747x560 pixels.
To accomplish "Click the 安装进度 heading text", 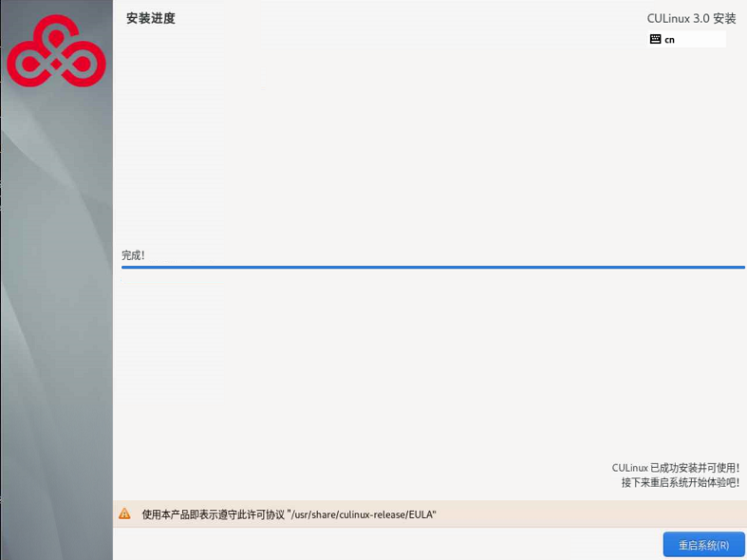I will click(x=151, y=19).
